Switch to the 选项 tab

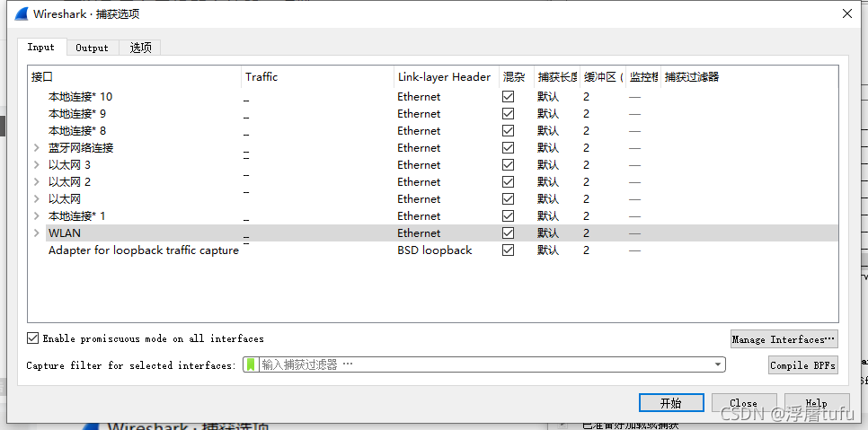coord(141,48)
